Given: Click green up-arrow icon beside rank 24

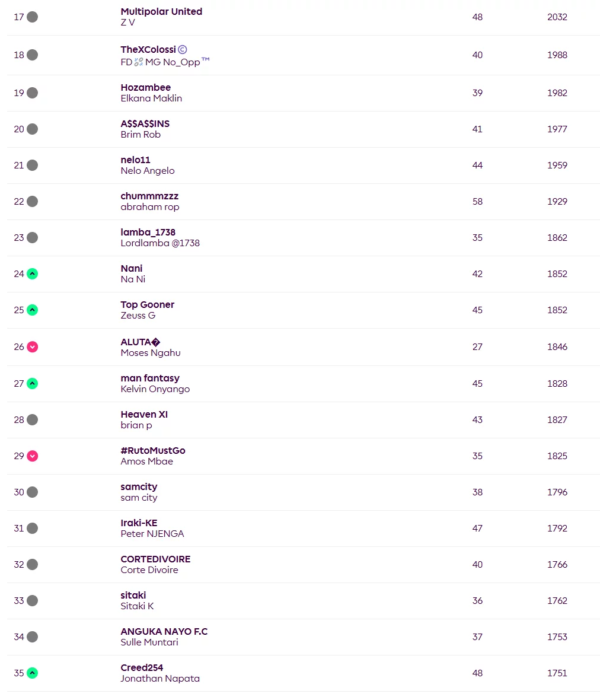Looking at the screenshot, I should 33,274.
